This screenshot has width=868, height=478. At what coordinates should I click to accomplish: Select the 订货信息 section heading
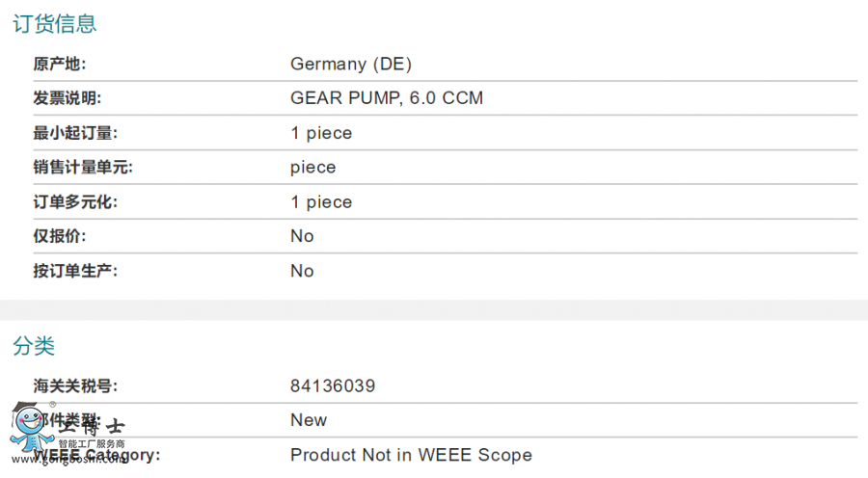55,24
